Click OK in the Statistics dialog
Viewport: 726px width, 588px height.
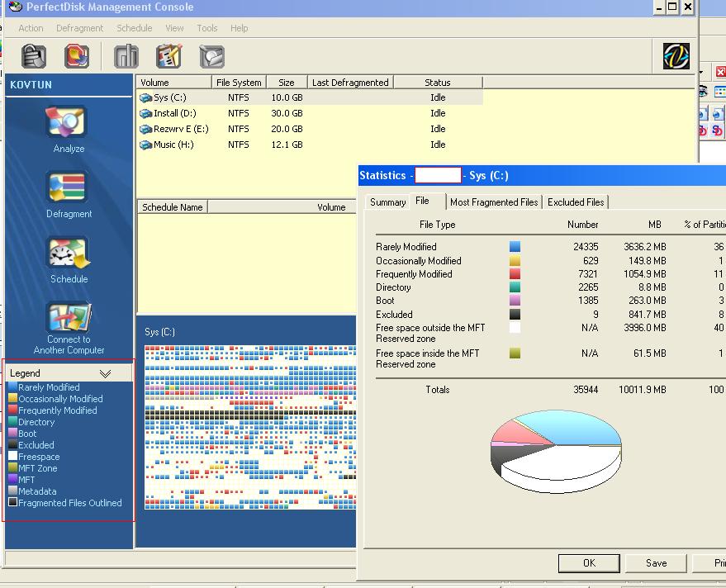click(x=589, y=563)
